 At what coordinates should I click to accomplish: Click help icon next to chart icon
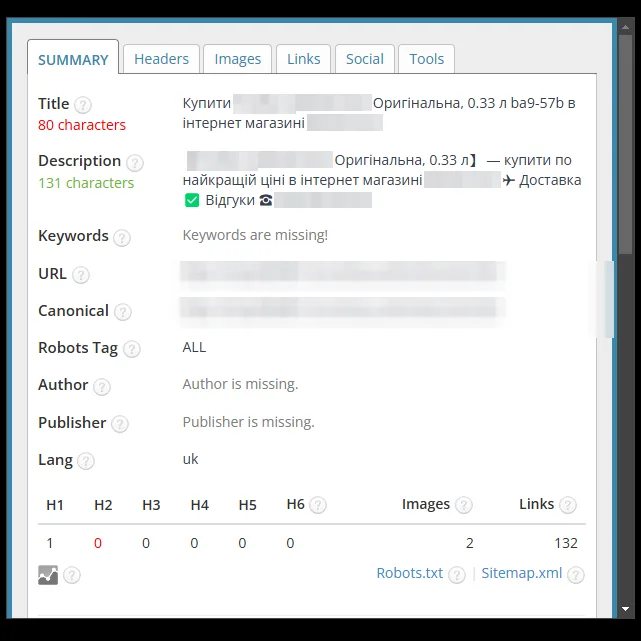72,575
